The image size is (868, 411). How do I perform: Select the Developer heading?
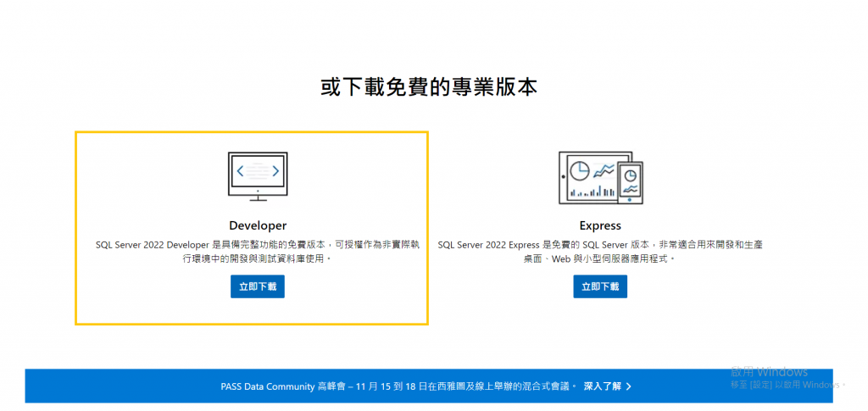(258, 225)
